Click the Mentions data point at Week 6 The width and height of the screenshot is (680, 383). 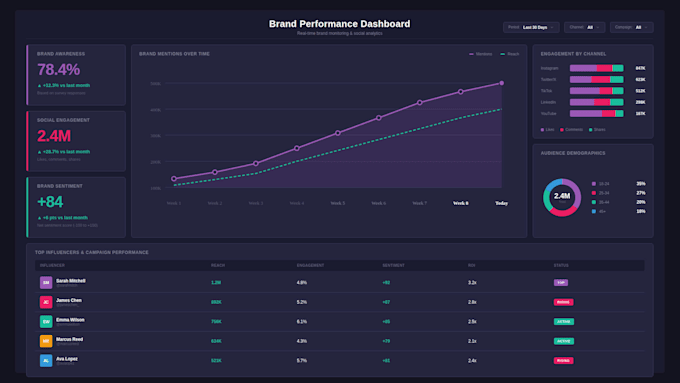pyautogui.click(x=379, y=118)
